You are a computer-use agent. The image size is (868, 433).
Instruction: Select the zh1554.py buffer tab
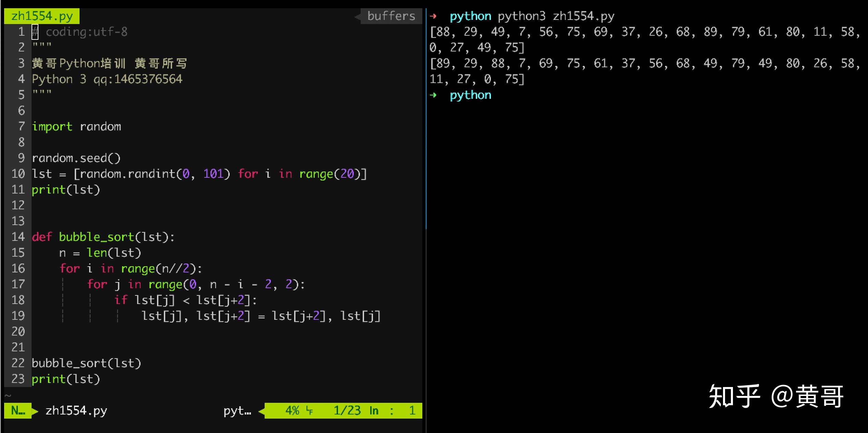coord(42,15)
